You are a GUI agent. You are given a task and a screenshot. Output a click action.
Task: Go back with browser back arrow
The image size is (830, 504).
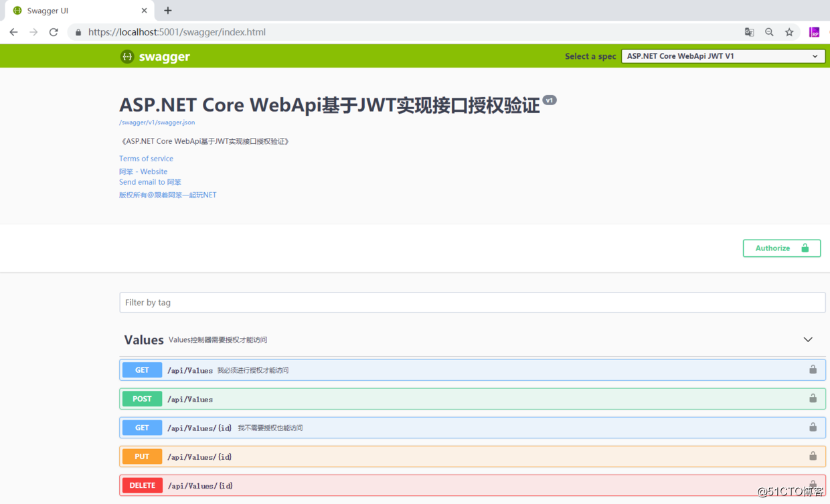pos(13,32)
